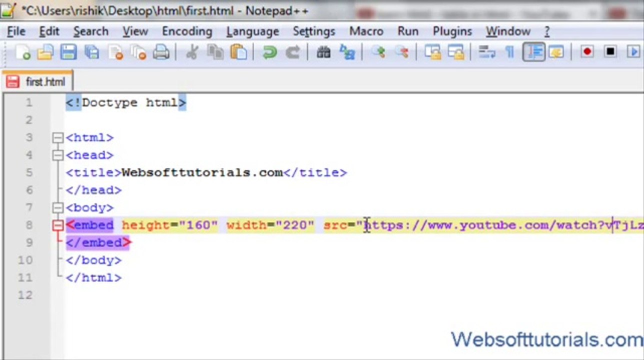Cut selection with the scissors icon
Viewport: 644px width, 360px height.
(192, 52)
